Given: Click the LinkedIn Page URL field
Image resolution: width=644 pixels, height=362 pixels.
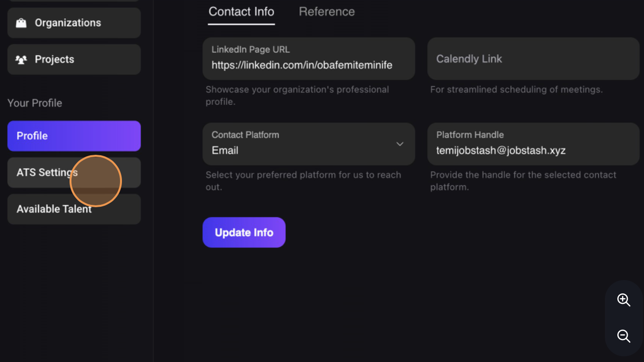Looking at the screenshot, I should pos(309,59).
